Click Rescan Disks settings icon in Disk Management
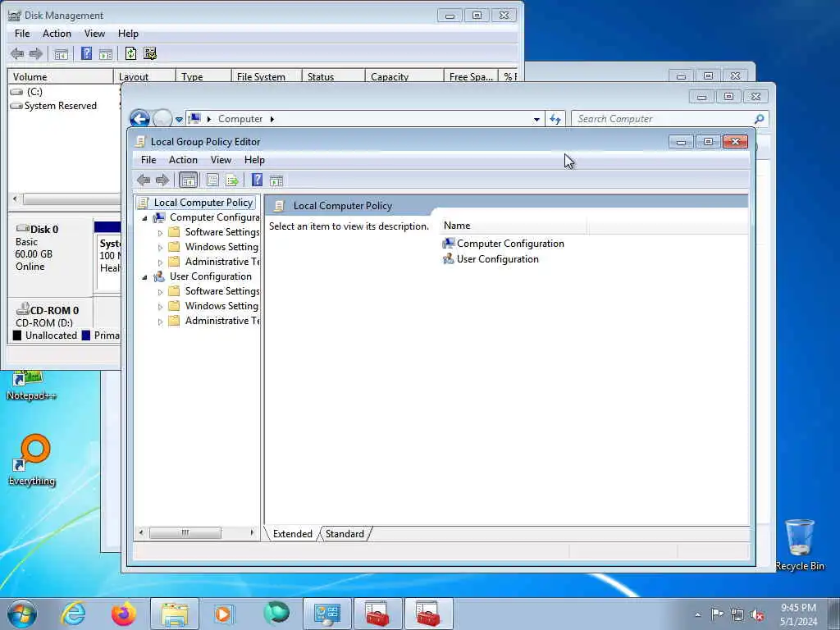The height and width of the screenshot is (630, 840). 150,53
